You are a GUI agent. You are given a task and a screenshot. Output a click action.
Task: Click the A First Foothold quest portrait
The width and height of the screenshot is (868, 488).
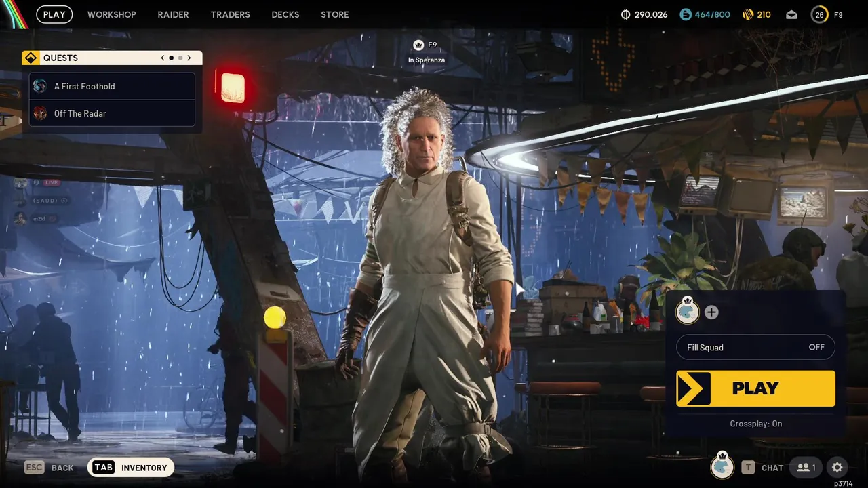tap(40, 86)
